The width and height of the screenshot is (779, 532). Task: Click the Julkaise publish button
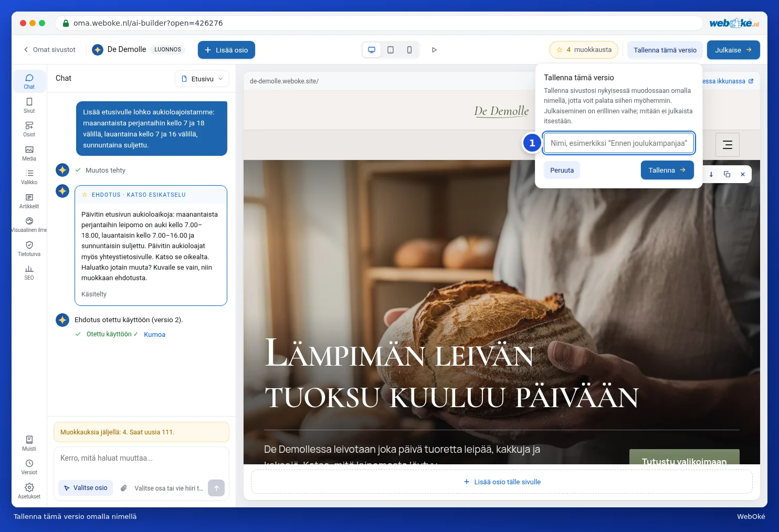coord(733,50)
